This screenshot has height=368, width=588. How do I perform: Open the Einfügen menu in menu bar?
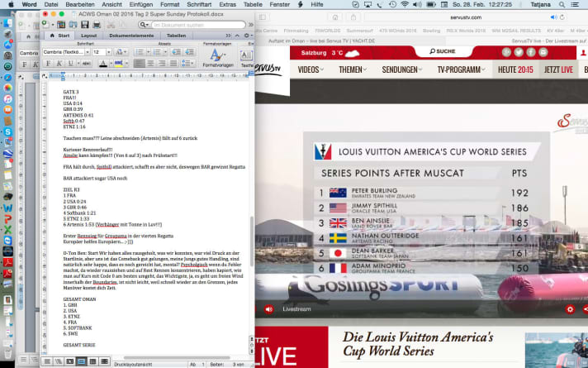(x=141, y=4)
